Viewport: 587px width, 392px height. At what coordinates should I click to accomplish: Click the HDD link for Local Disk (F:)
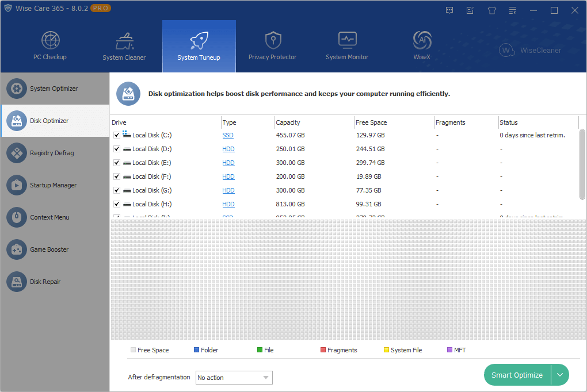(x=228, y=176)
